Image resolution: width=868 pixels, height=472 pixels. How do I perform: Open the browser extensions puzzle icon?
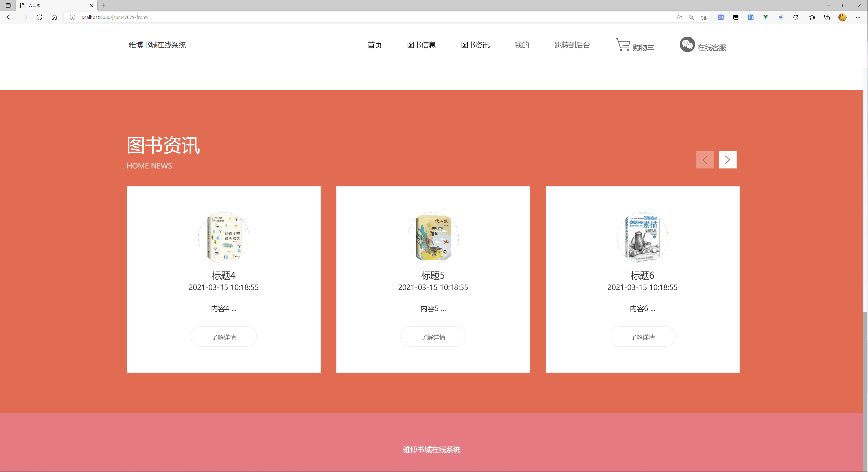795,17
